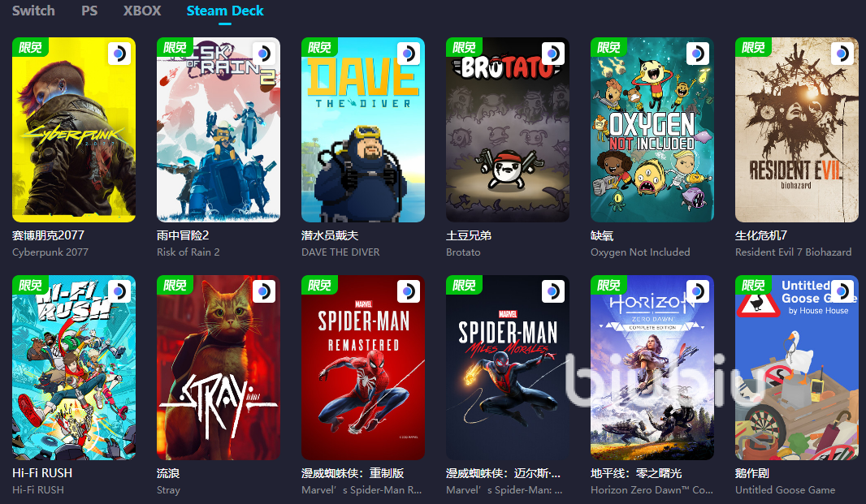This screenshot has height=504, width=866.
Task: Click the green 限免 tag on Hi-Fi RUSH
Action: tap(30, 285)
